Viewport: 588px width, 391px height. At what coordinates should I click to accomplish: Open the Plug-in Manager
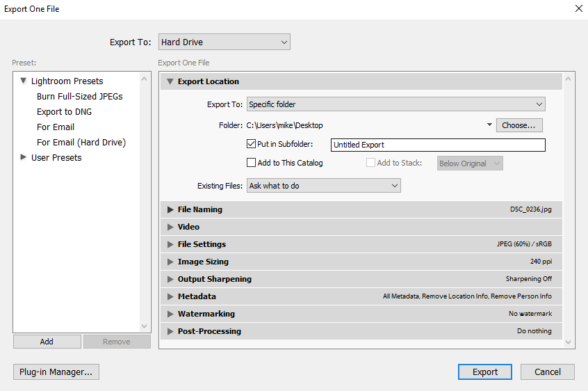(x=56, y=372)
